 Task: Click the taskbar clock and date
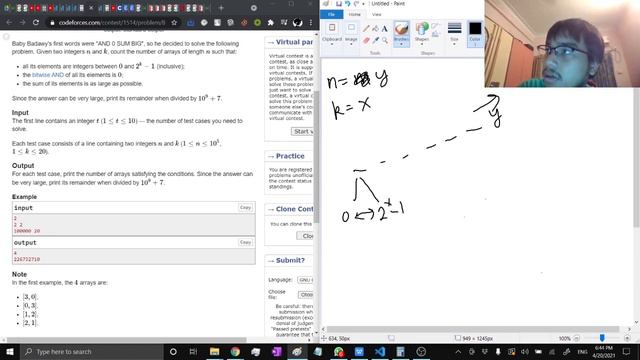[x=604, y=351]
